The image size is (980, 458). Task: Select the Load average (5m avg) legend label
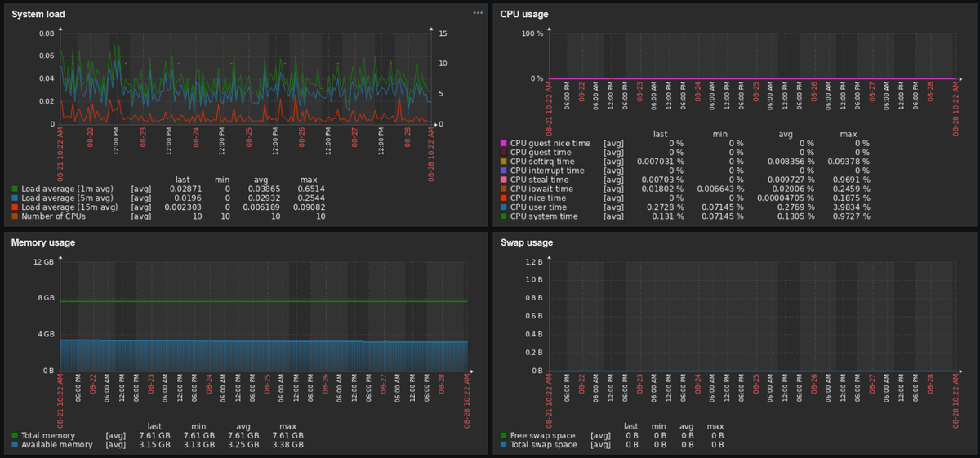click(x=68, y=198)
